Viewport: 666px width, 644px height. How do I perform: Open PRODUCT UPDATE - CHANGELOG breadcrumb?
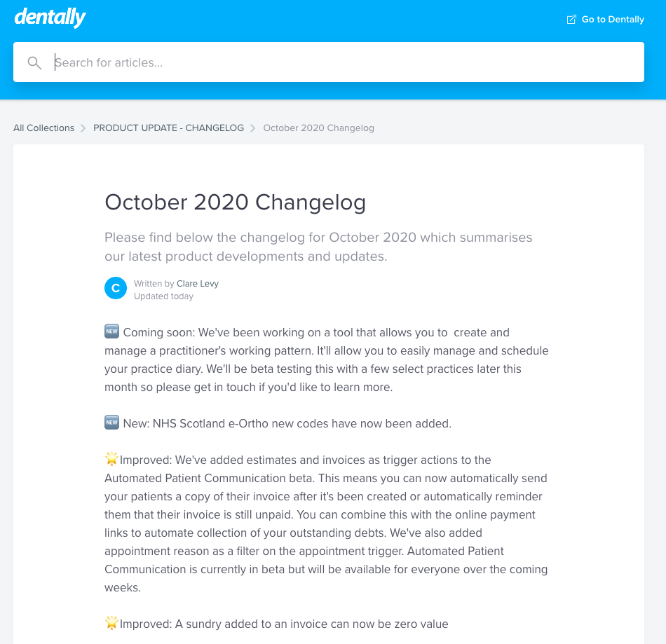[x=168, y=128]
